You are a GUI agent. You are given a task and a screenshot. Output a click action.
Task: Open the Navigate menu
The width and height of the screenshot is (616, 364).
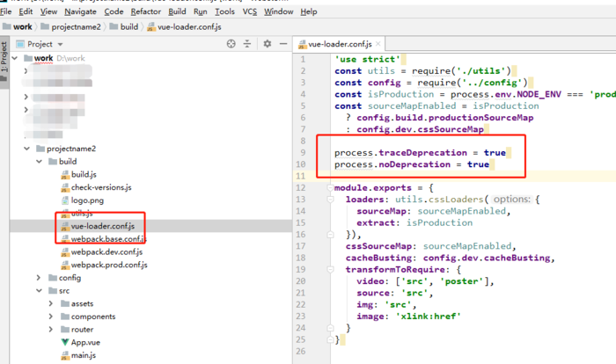[81, 11]
